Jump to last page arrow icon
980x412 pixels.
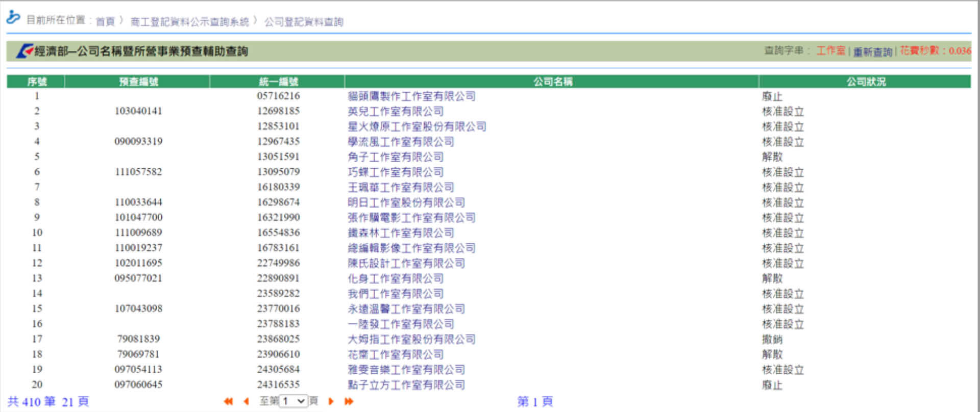pos(349,401)
